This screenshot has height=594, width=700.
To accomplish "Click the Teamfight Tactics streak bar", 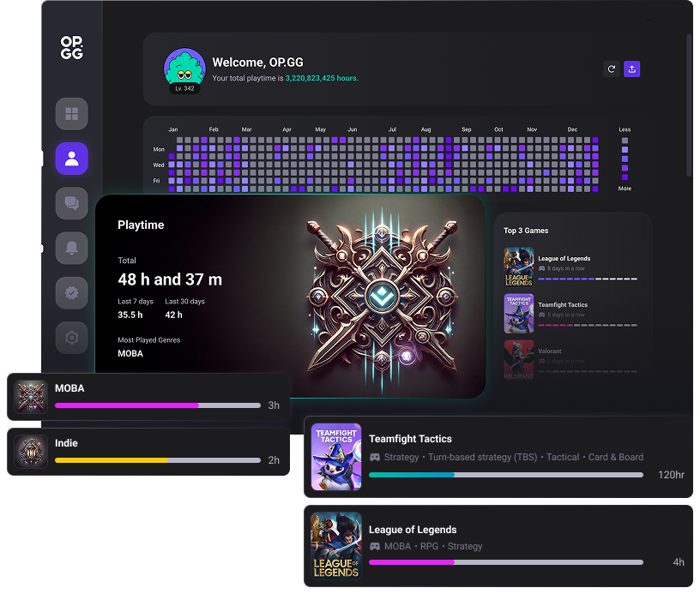I will tap(588, 326).
